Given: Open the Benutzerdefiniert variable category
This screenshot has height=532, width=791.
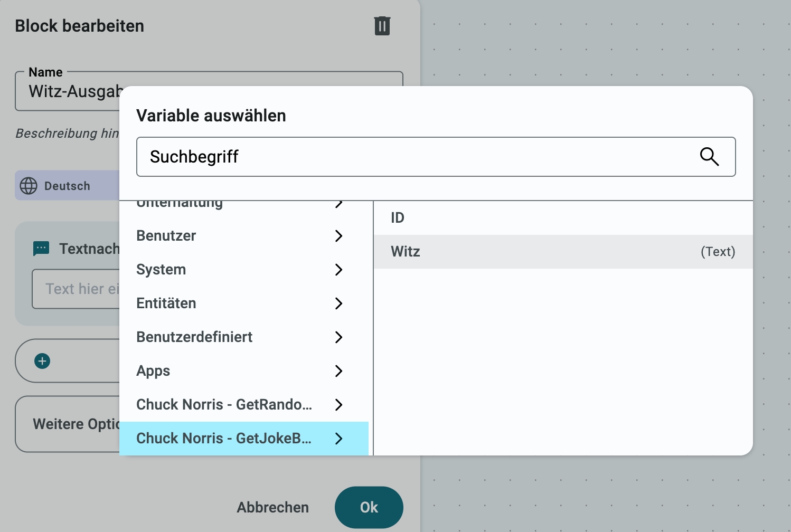Looking at the screenshot, I should [194, 337].
